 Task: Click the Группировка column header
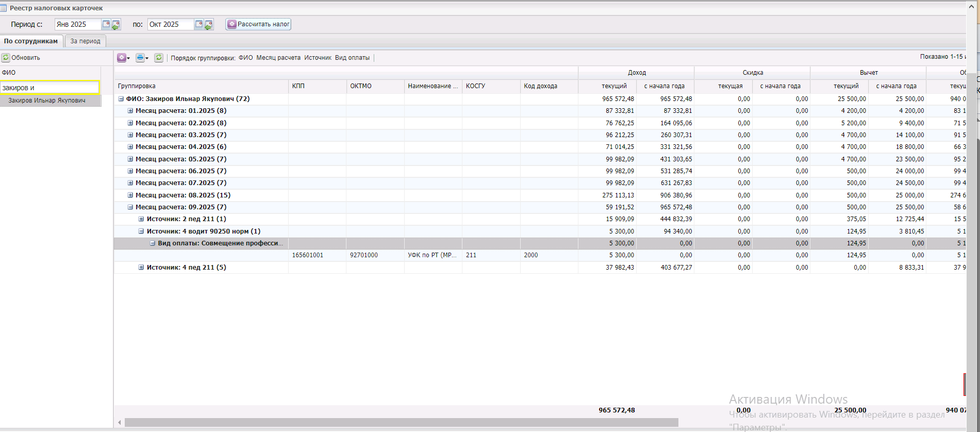(201, 86)
